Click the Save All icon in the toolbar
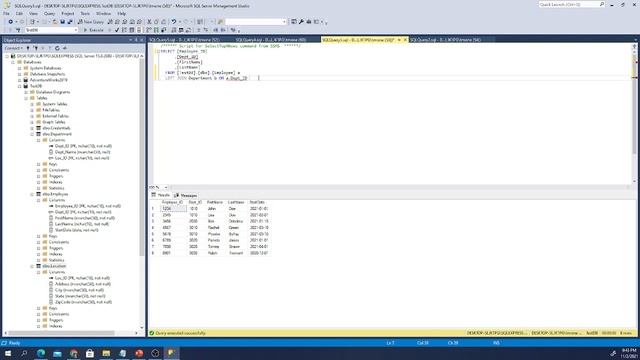Screen dimensions: 640x360 tap(70, 22)
